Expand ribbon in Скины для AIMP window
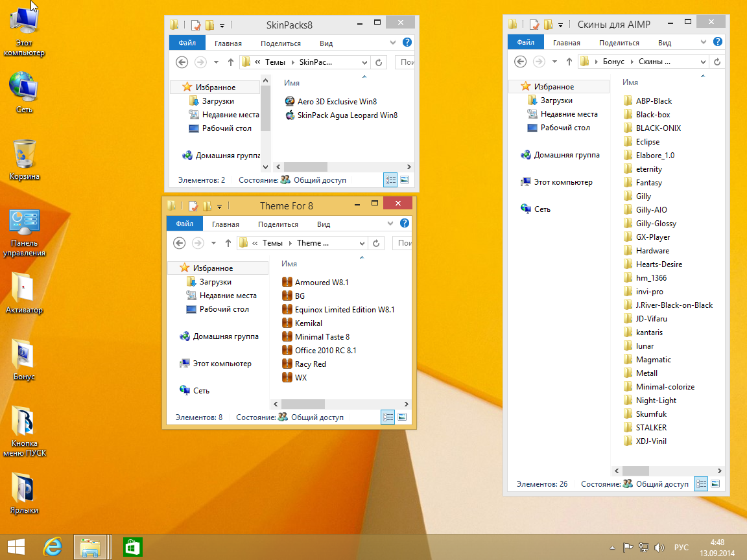This screenshot has height=560, width=747. tap(703, 42)
